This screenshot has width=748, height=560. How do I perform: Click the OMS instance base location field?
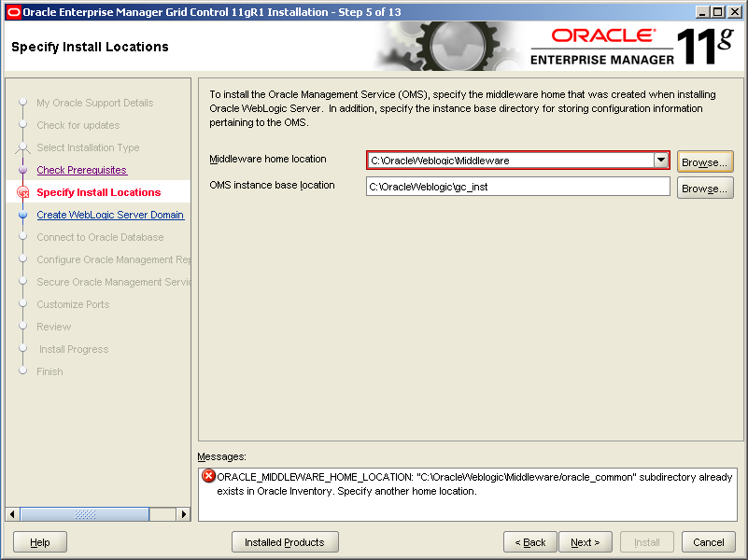click(x=518, y=187)
